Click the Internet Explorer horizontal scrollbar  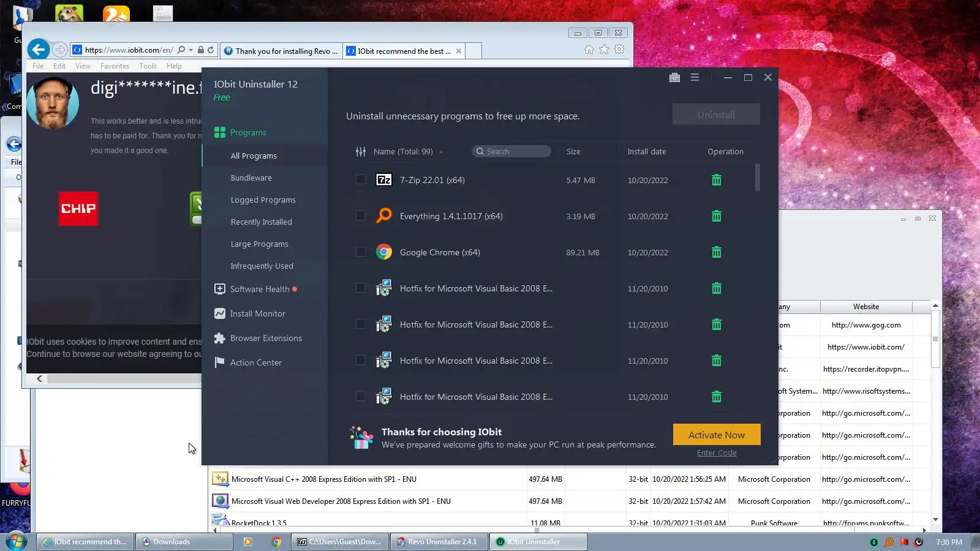point(124,379)
